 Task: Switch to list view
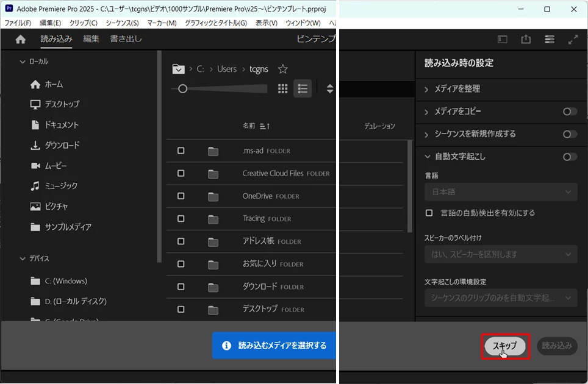click(x=303, y=89)
